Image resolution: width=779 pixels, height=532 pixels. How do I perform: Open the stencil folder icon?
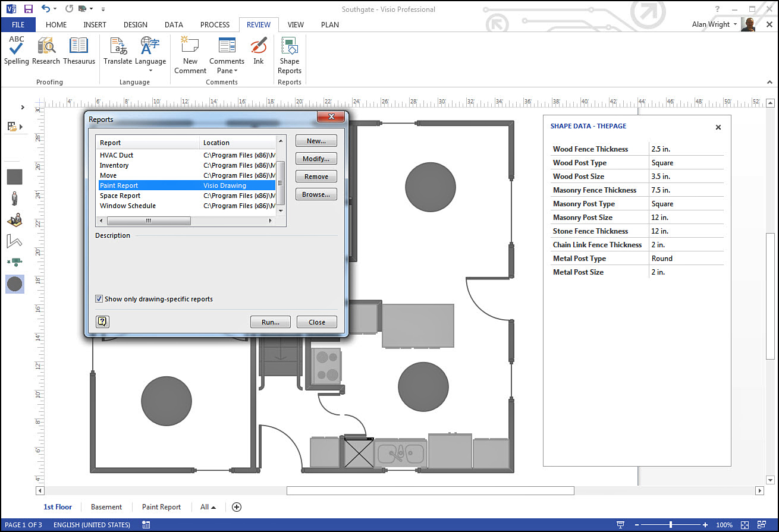click(12, 127)
